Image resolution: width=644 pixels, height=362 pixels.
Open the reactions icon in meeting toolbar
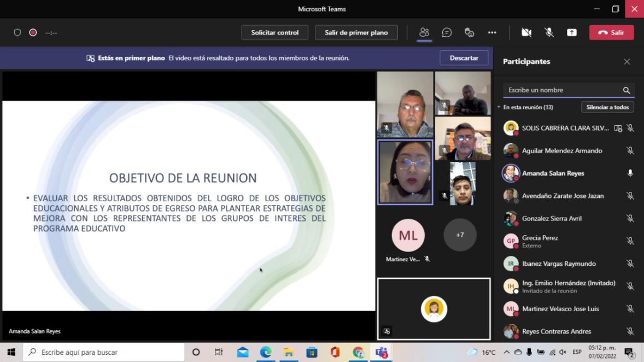tap(469, 32)
